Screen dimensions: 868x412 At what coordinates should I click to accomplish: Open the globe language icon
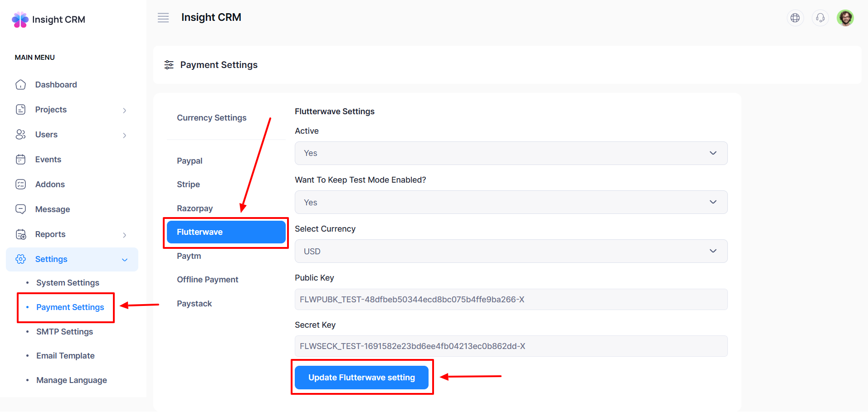[795, 18]
